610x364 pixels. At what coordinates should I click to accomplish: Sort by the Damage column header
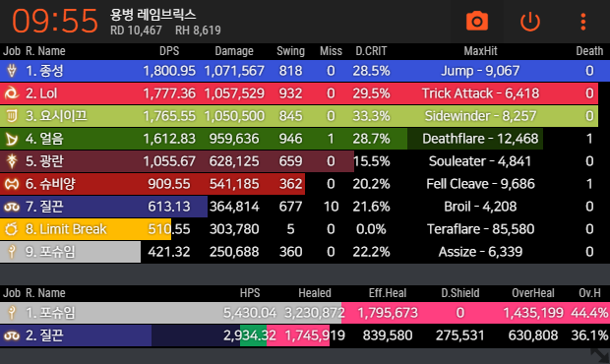click(234, 51)
